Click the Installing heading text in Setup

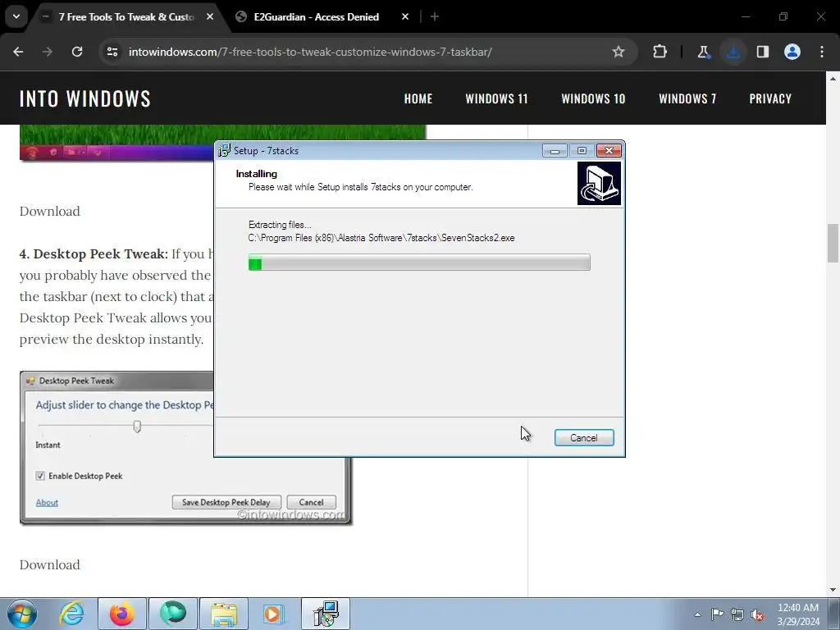point(257,174)
